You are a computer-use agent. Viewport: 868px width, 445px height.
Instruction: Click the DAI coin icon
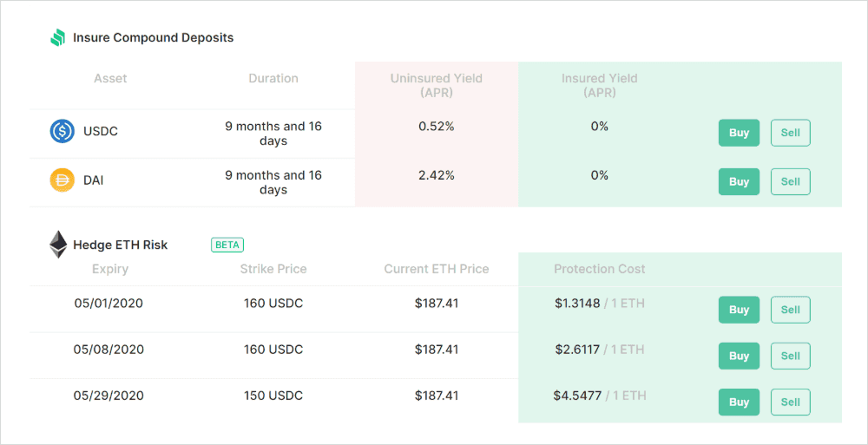coord(62,180)
